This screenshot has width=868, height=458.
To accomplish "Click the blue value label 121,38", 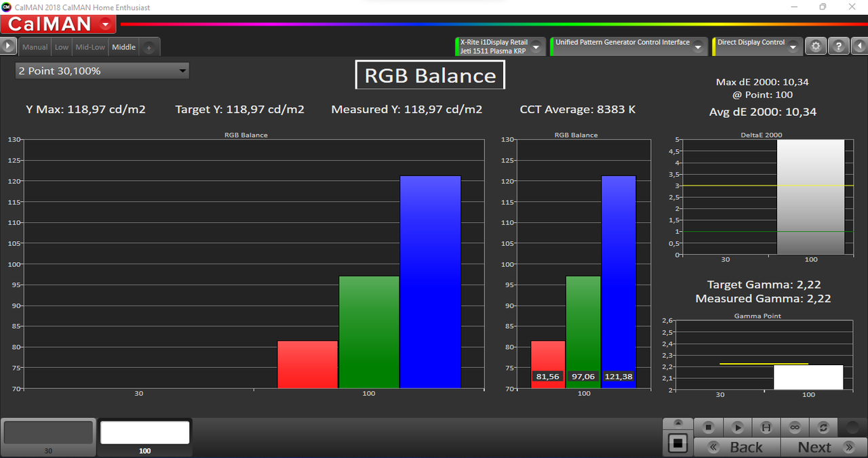I will click(x=618, y=377).
